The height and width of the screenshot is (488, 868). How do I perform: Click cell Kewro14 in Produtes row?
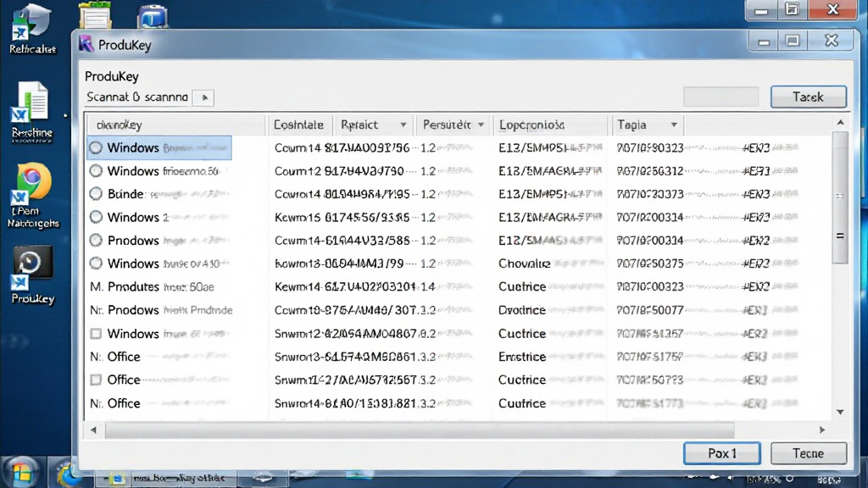[346, 286]
